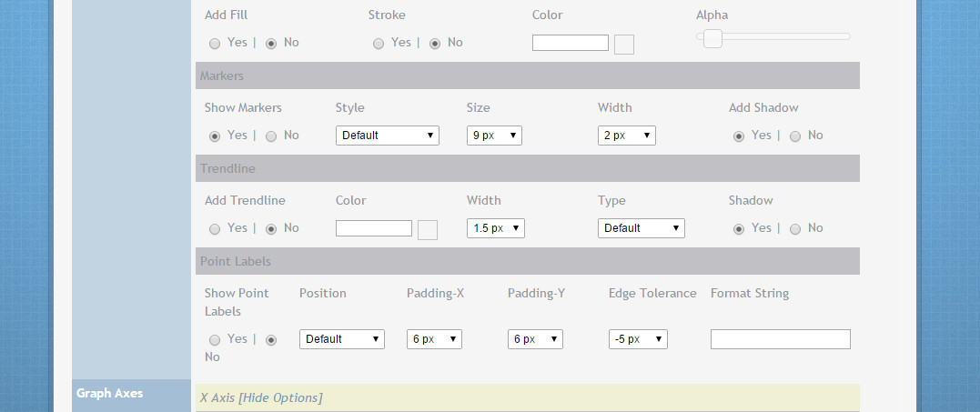The width and height of the screenshot is (980, 412).
Task: Select Yes for Stroke option
Action: pyautogui.click(x=379, y=43)
